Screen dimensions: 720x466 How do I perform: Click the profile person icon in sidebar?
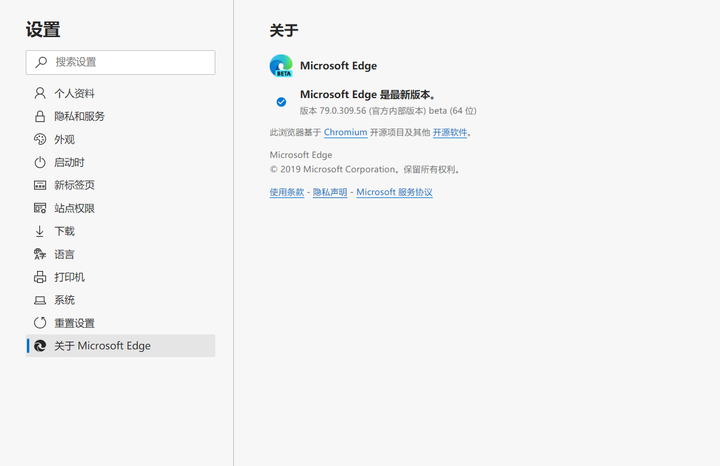pos(40,93)
